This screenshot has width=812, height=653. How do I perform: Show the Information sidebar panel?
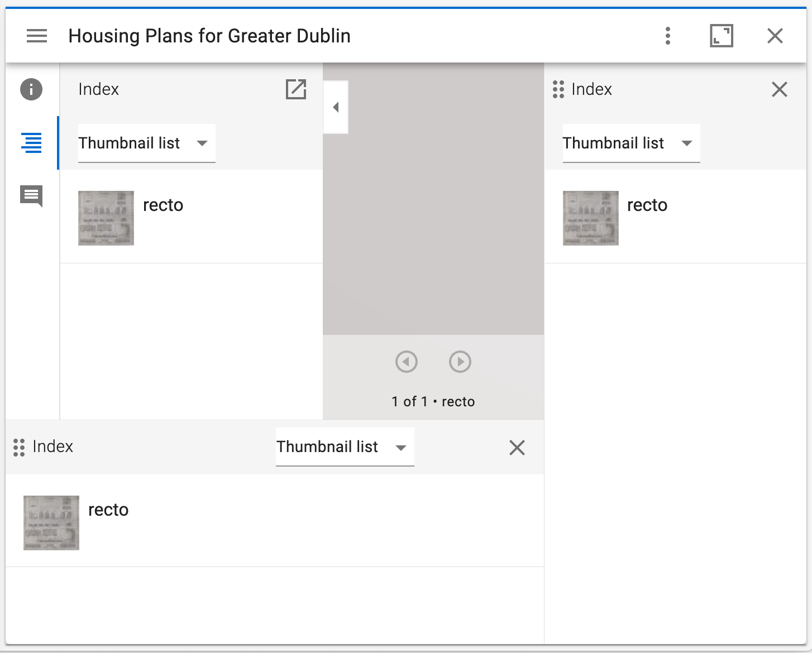(31, 89)
